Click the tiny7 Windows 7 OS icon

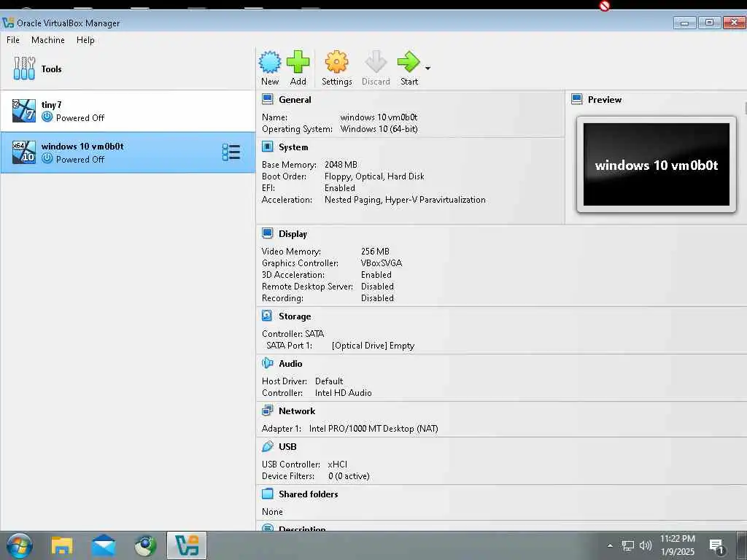(24, 111)
